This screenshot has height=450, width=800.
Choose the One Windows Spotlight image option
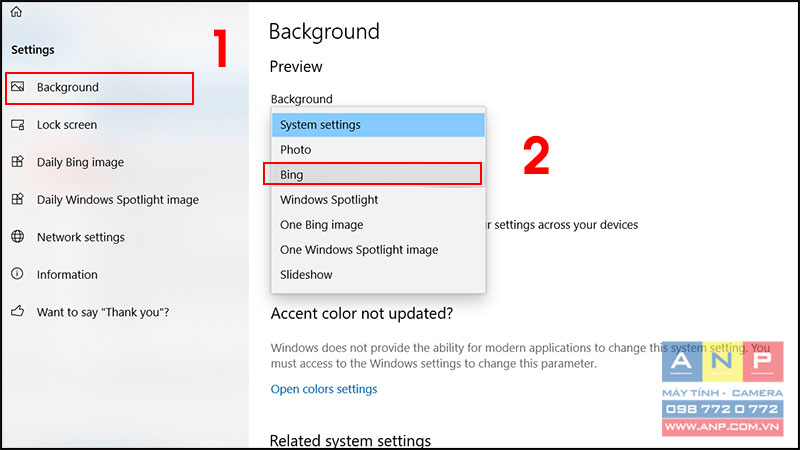(x=378, y=249)
